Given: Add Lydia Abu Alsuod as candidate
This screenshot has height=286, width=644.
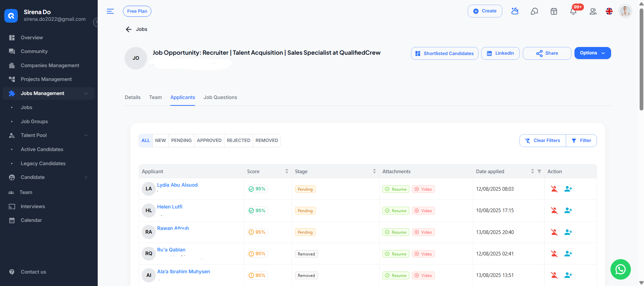Looking at the screenshot, I should click(568, 189).
